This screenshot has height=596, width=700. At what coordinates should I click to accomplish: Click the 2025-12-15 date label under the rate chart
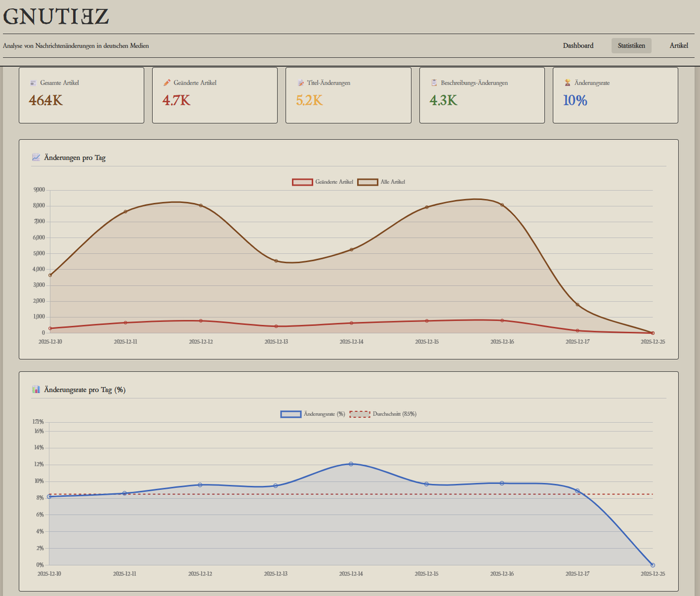pos(426,574)
